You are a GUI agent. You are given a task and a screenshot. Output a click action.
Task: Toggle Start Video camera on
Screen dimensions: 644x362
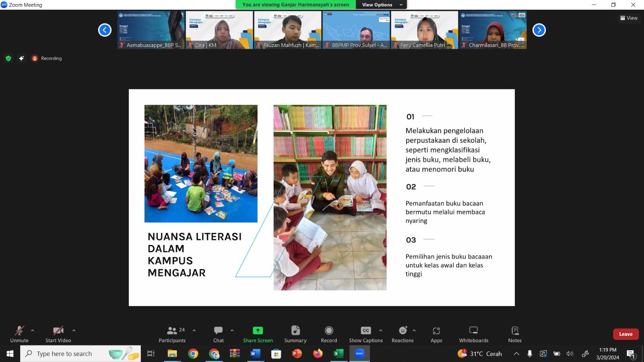[58, 334]
